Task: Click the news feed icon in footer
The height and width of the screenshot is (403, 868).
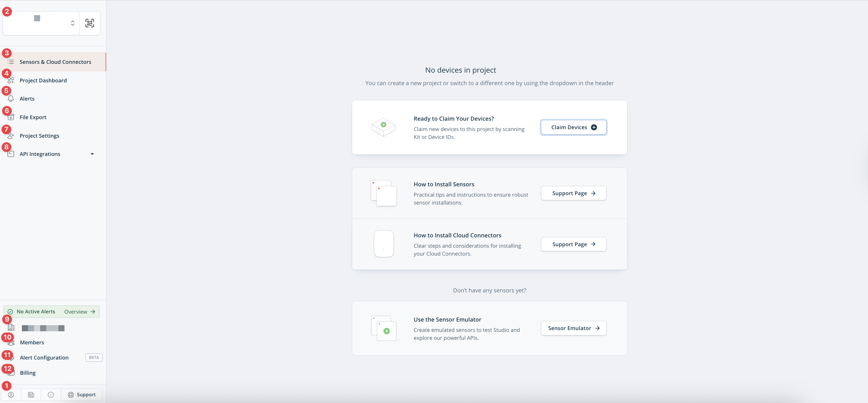Action: tap(31, 394)
